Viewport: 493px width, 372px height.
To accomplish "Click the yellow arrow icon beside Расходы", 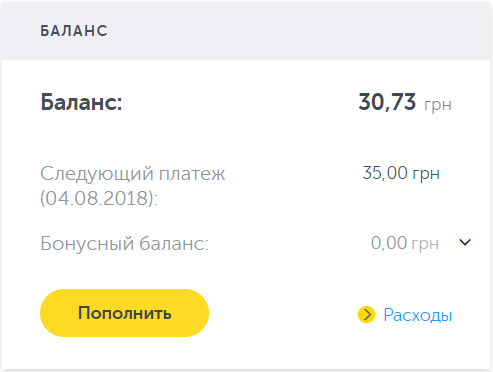I will click(x=366, y=314).
